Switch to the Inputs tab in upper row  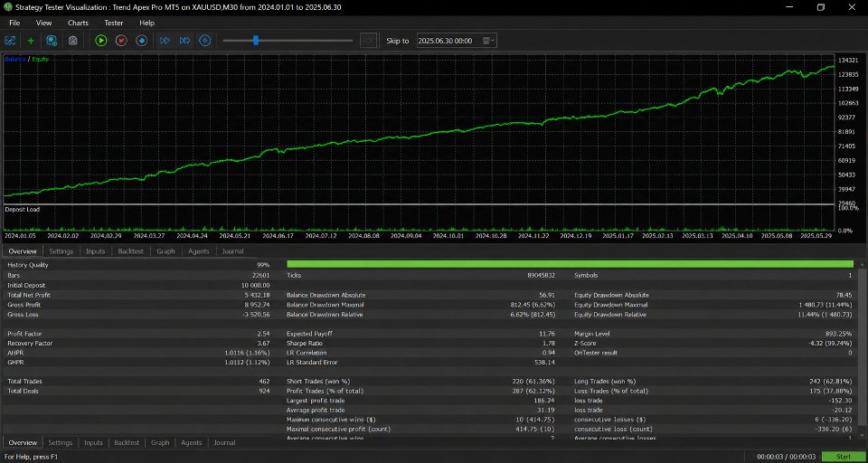tap(95, 250)
